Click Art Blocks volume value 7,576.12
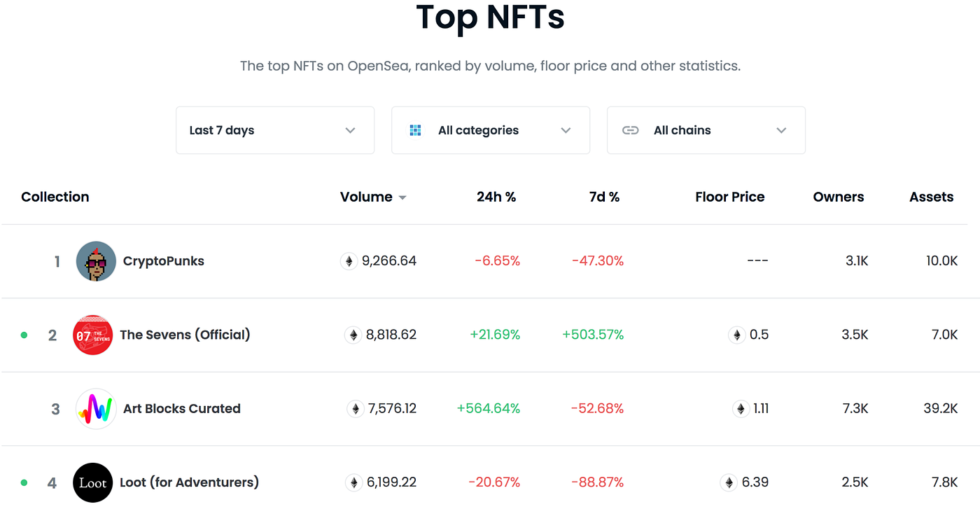Screen dimensions: 980x516 tap(393, 409)
